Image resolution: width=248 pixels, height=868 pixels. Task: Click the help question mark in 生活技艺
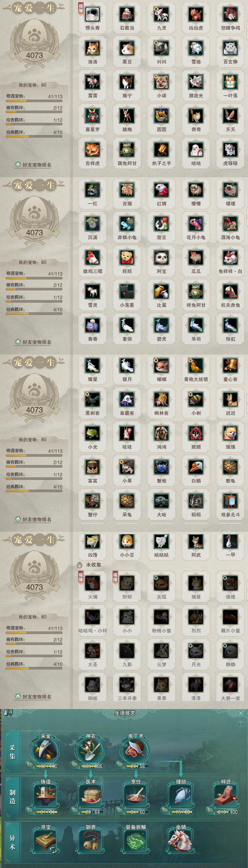click(240, 724)
